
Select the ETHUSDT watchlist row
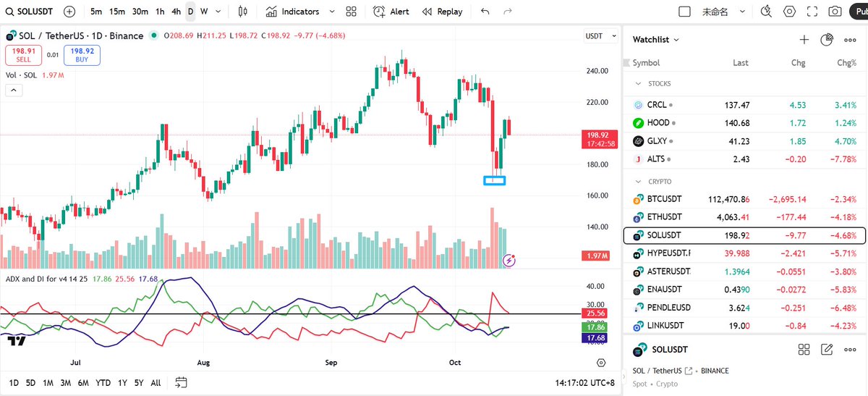[x=744, y=217]
